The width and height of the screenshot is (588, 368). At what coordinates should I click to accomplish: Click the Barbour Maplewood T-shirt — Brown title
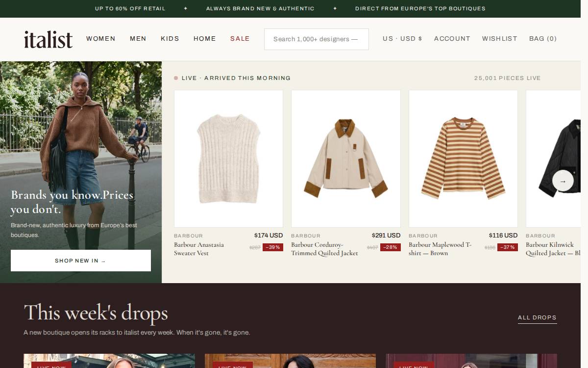click(x=440, y=249)
